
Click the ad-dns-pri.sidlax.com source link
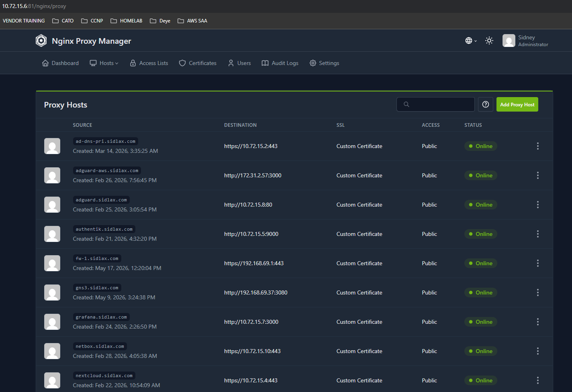[106, 141]
